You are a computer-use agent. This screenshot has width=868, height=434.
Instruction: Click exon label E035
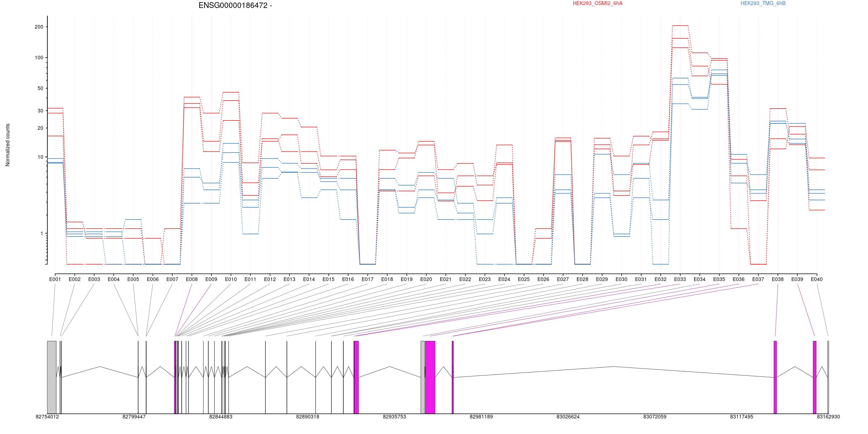(719, 279)
